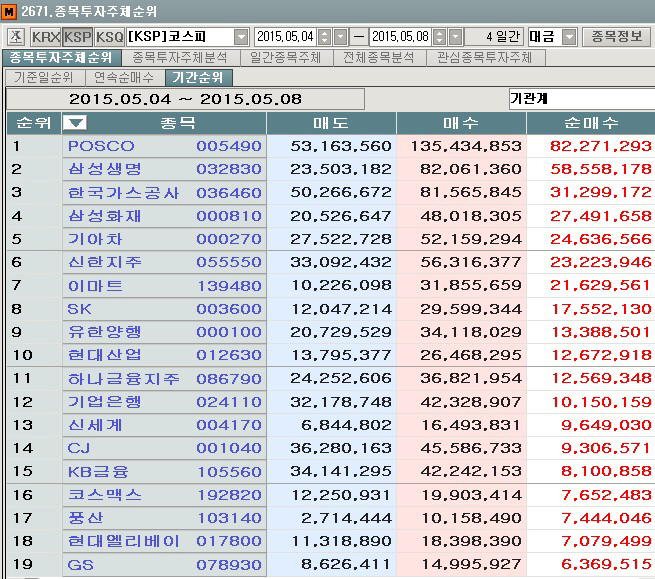Click the date range label 2015.05.04 ~ 2015.05.08

click(185, 99)
